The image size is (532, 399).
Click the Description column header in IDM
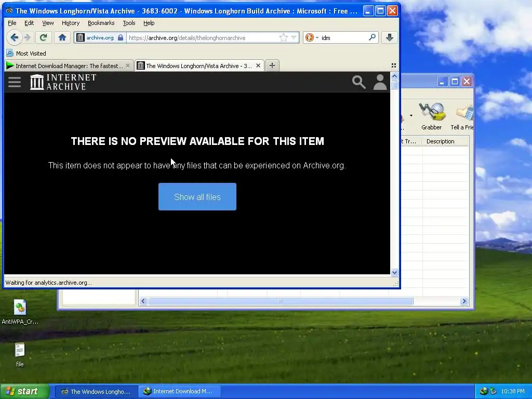(445, 141)
